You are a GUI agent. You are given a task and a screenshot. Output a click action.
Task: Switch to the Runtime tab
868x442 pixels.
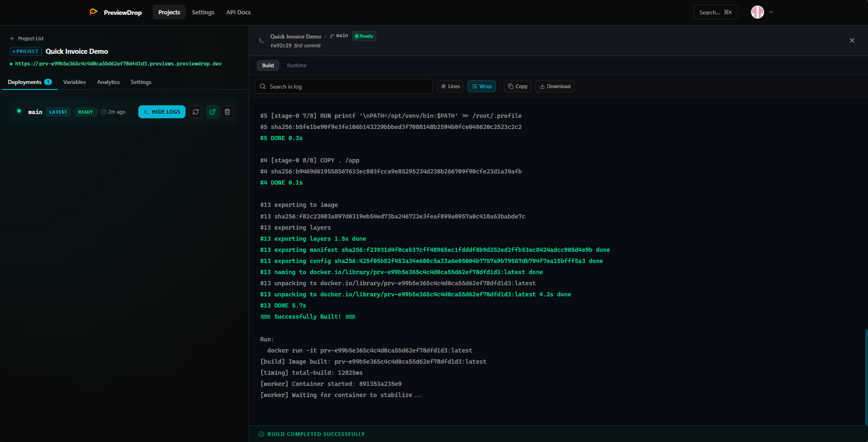(x=296, y=65)
